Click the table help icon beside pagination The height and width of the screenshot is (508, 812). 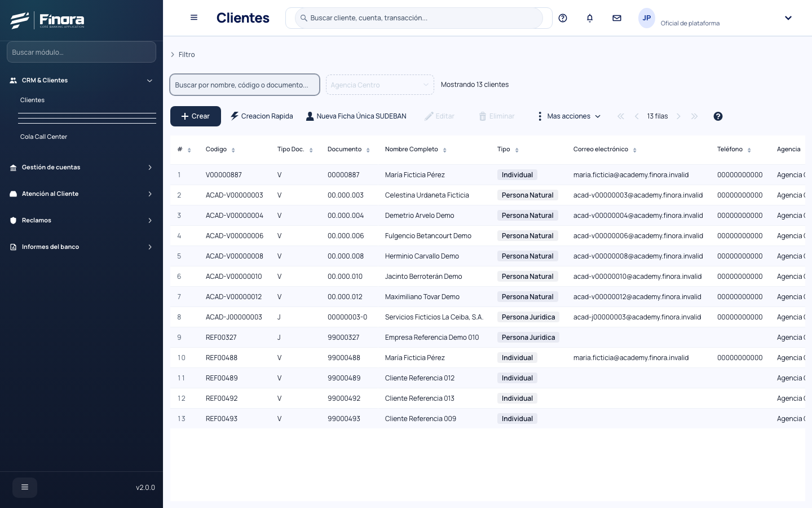[x=718, y=116]
